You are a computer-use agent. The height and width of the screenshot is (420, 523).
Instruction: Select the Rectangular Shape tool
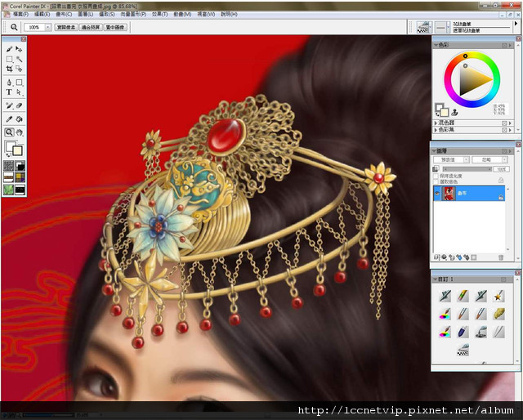click(19, 82)
